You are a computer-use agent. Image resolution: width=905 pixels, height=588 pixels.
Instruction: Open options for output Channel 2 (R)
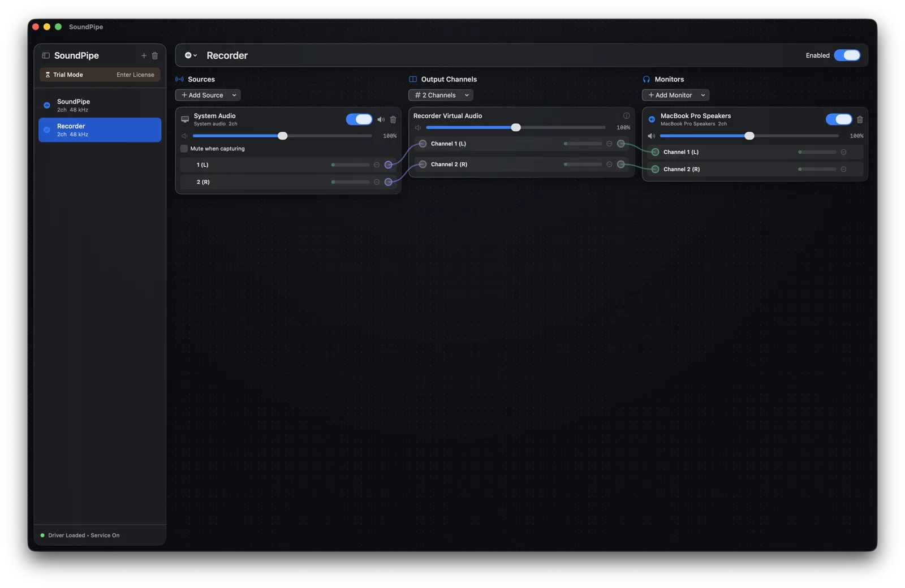(x=609, y=165)
